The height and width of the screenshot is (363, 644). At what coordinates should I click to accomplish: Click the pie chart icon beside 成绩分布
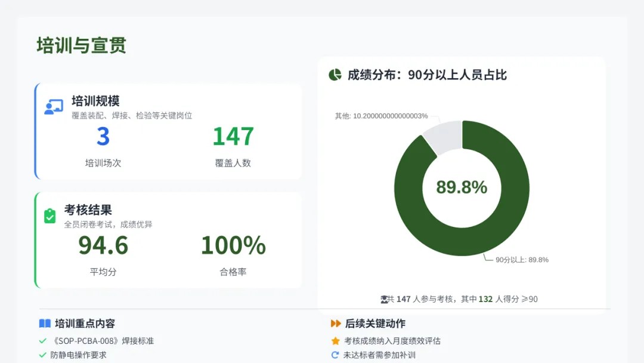point(335,75)
